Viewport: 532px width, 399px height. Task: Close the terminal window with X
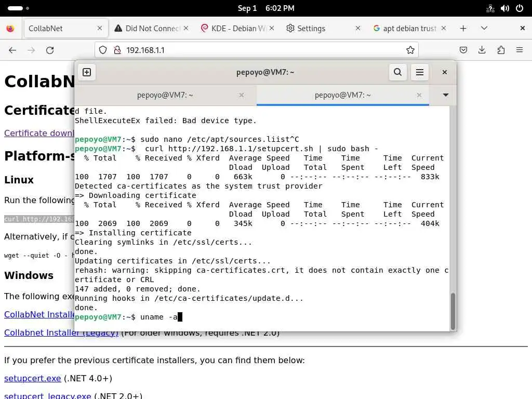coord(445,72)
